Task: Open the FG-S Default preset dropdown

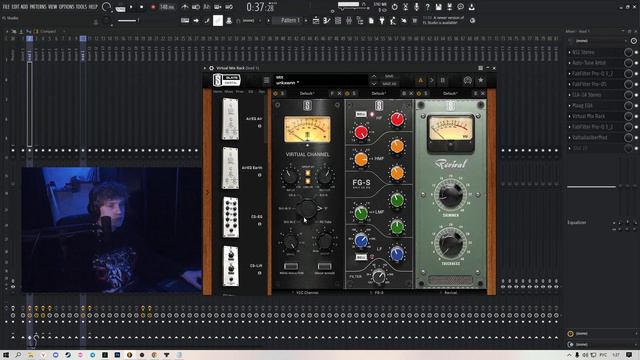Action: [378, 93]
